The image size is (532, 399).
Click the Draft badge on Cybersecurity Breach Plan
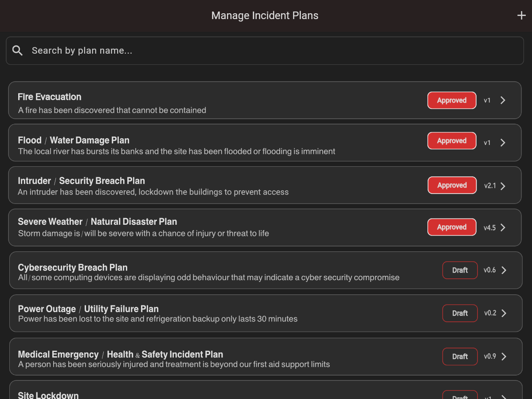click(x=460, y=270)
